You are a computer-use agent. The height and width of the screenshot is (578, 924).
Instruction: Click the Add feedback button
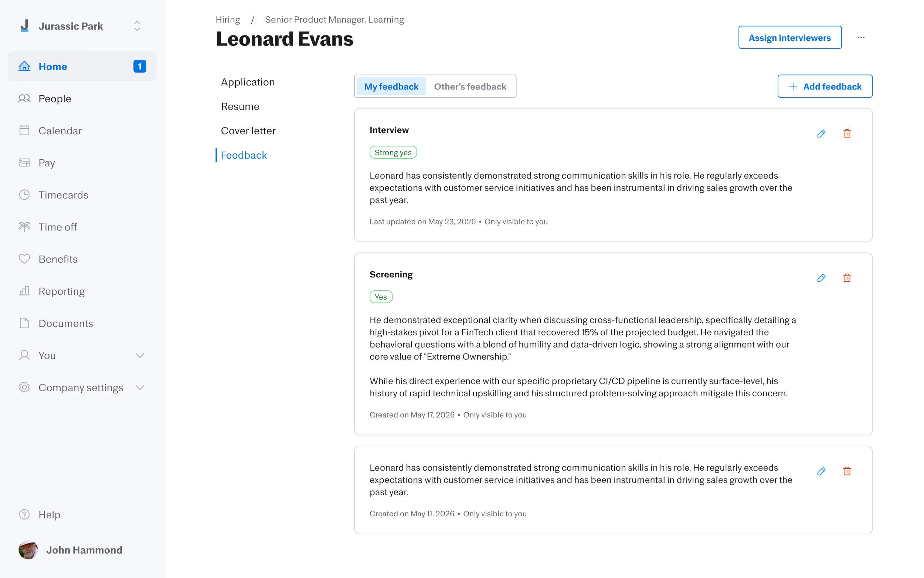click(x=825, y=87)
